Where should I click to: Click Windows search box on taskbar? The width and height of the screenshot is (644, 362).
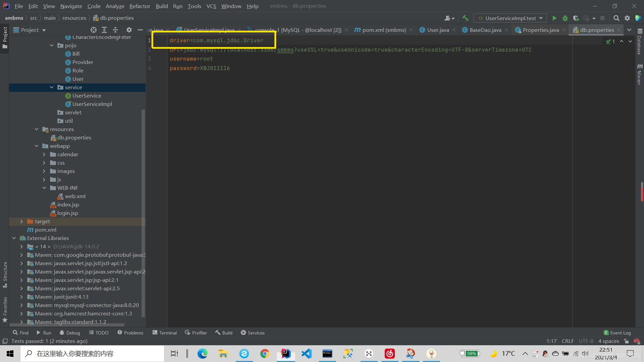92,354
